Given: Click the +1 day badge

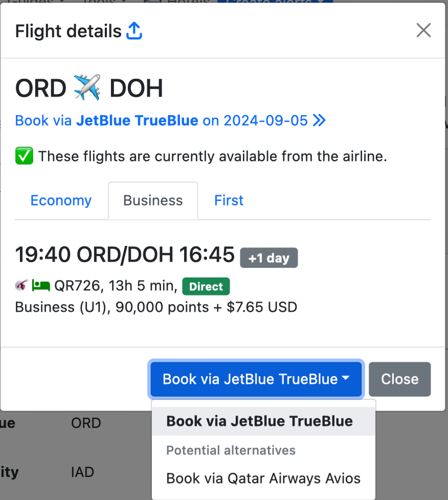Looking at the screenshot, I should (x=269, y=258).
